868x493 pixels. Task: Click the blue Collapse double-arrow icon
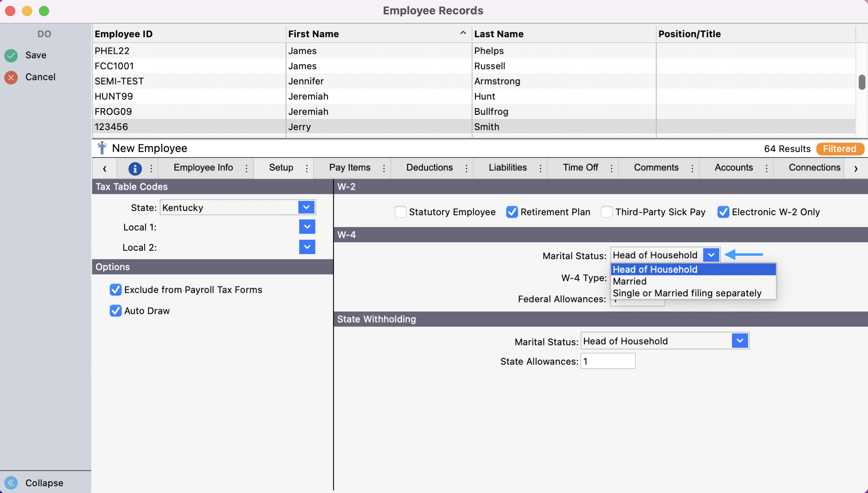coord(11,483)
